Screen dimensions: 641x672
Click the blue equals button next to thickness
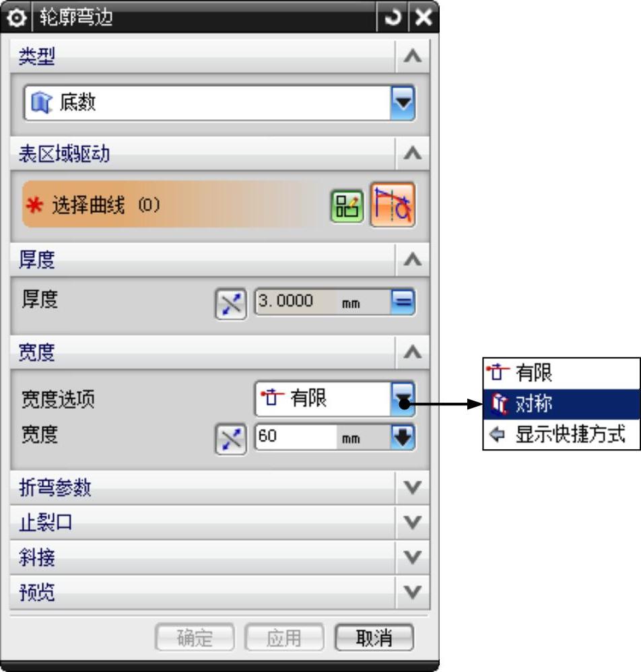[x=403, y=302]
